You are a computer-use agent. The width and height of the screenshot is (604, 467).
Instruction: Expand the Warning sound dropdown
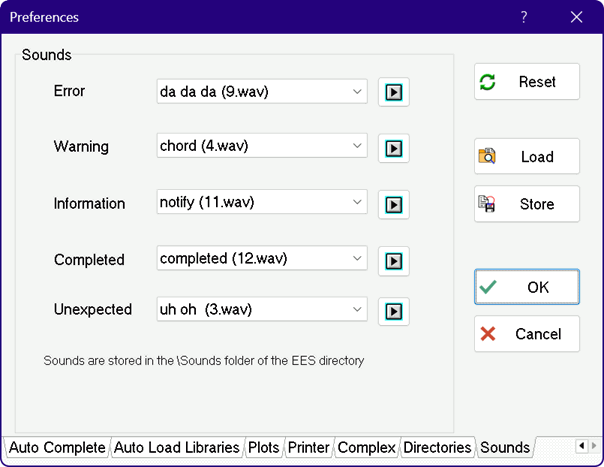click(x=358, y=146)
